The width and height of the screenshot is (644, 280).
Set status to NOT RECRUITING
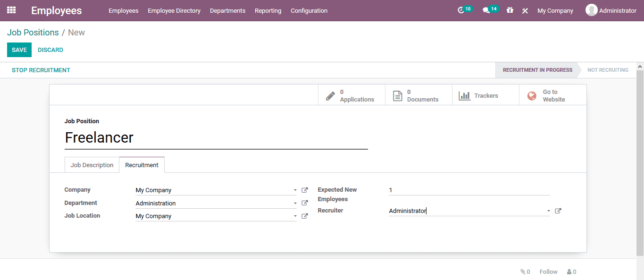pos(608,69)
